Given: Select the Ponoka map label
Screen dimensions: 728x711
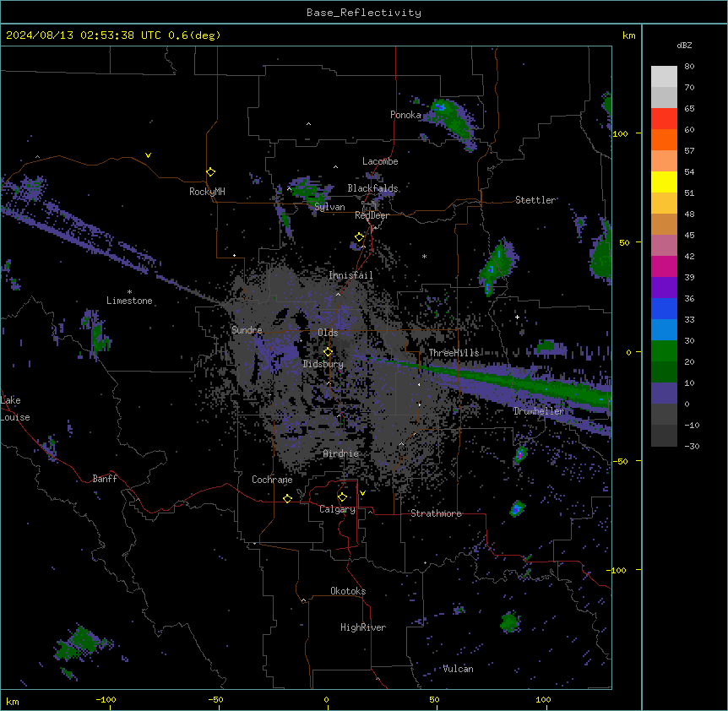Looking at the screenshot, I should click(x=405, y=115).
